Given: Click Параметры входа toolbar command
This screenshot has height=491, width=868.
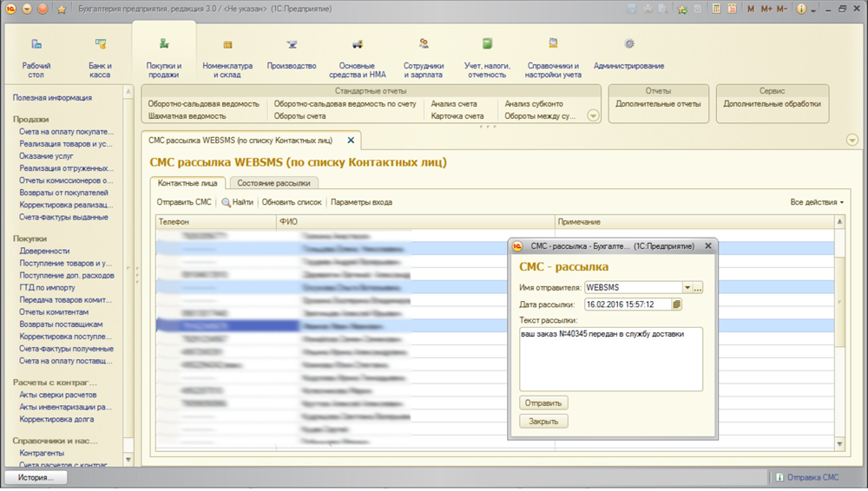Looking at the screenshot, I should [361, 202].
